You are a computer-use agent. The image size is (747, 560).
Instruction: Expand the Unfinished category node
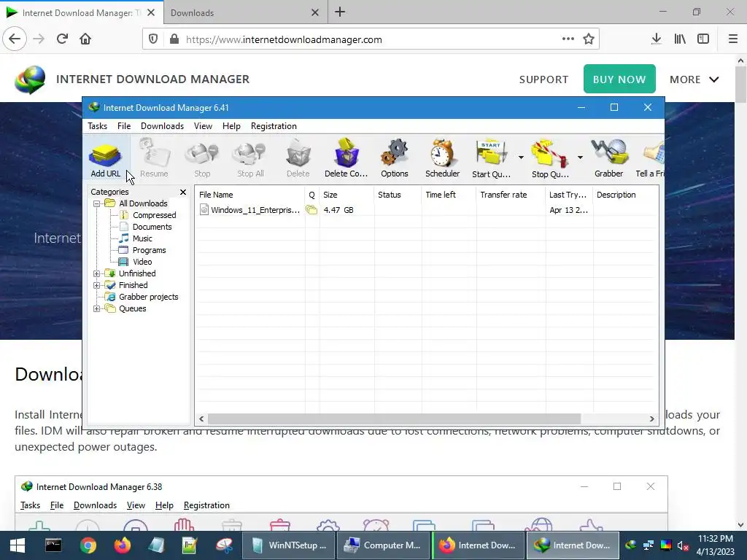pyautogui.click(x=97, y=274)
